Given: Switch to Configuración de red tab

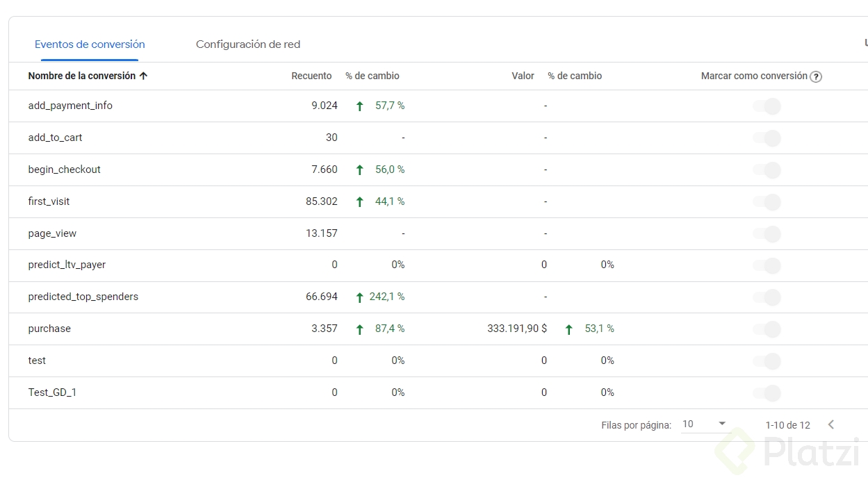Looking at the screenshot, I should (x=248, y=44).
